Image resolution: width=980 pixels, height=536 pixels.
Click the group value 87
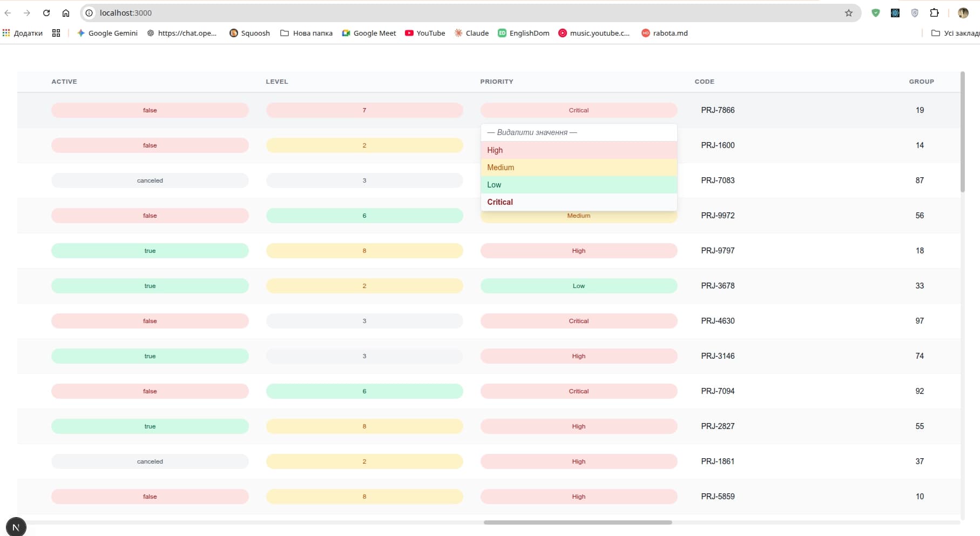(x=920, y=180)
